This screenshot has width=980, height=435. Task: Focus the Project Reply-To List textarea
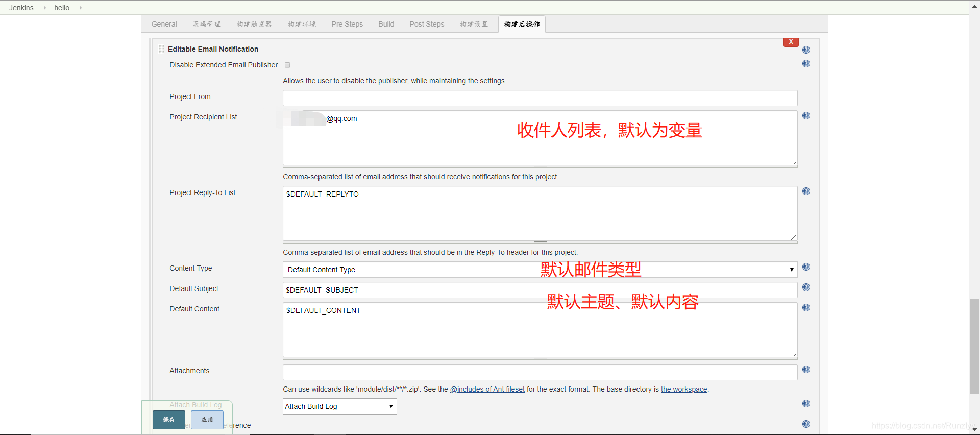coord(540,213)
